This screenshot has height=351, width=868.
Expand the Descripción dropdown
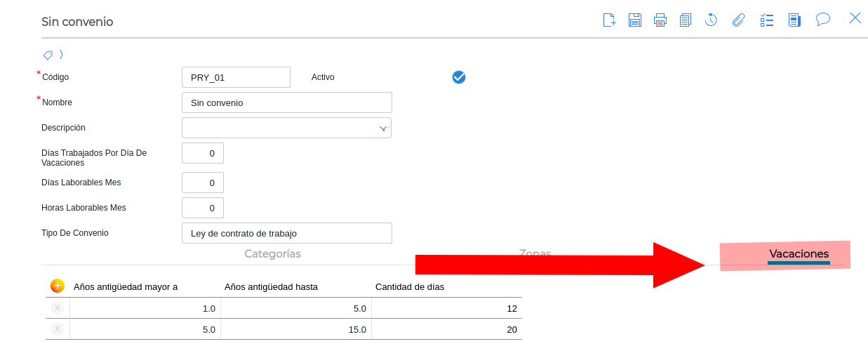[x=383, y=128]
